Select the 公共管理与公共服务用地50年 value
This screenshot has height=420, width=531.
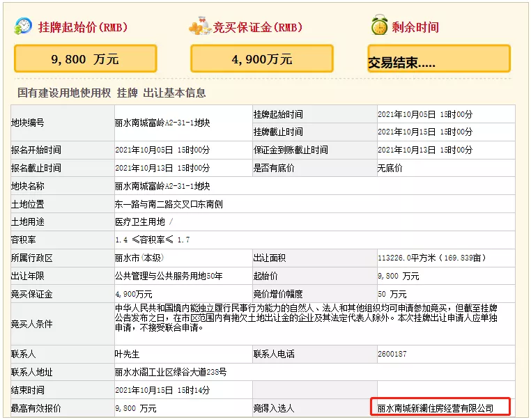[x=169, y=276]
